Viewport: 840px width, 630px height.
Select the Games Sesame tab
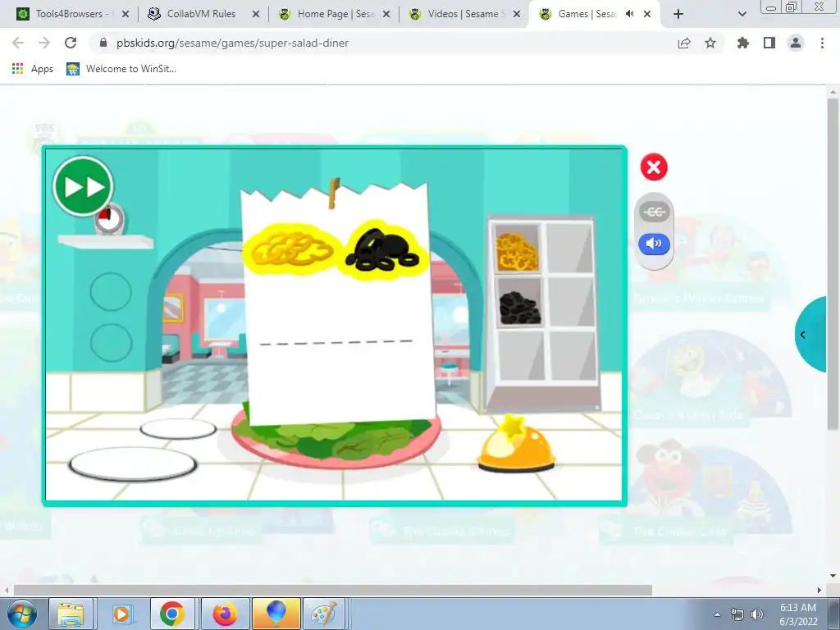(586, 14)
